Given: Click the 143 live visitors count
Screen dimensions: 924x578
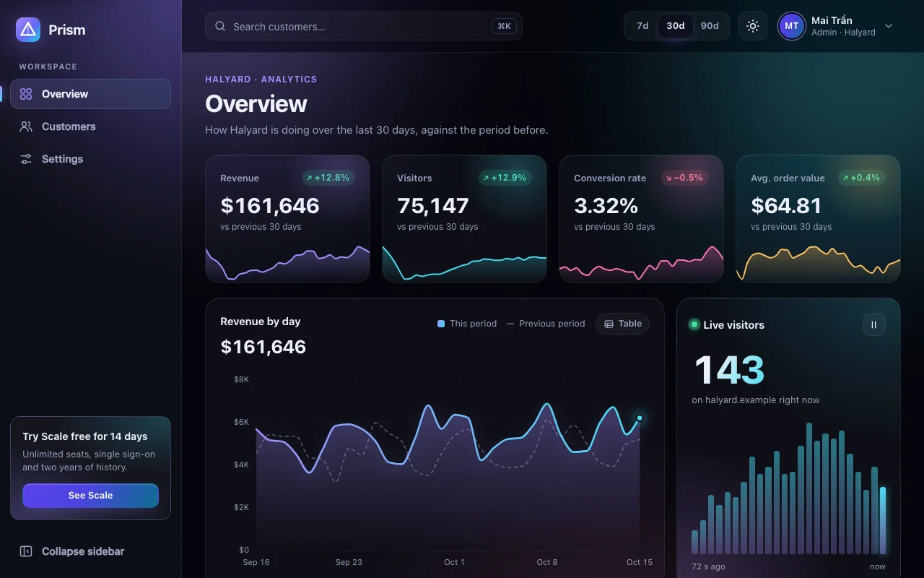Looking at the screenshot, I should coord(729,370).
